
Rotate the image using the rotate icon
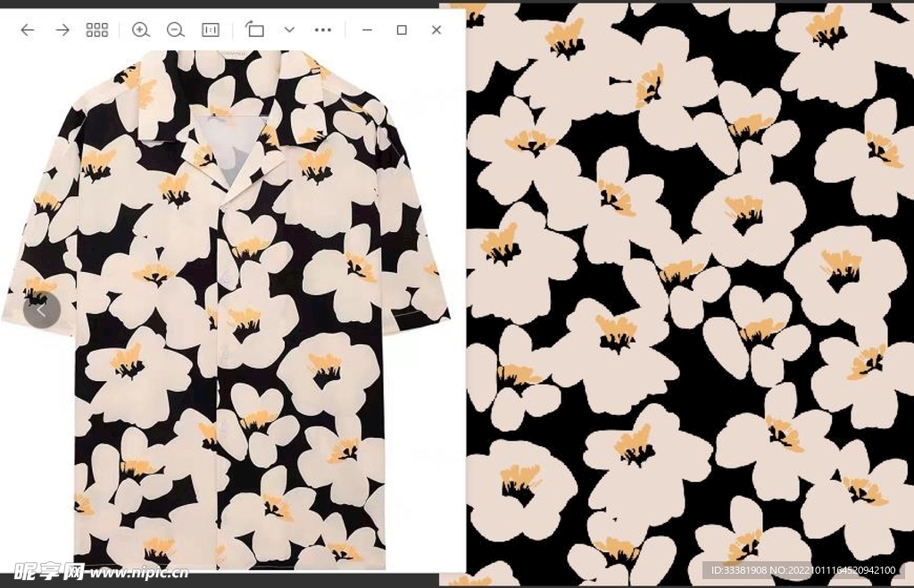click(255, 30)
